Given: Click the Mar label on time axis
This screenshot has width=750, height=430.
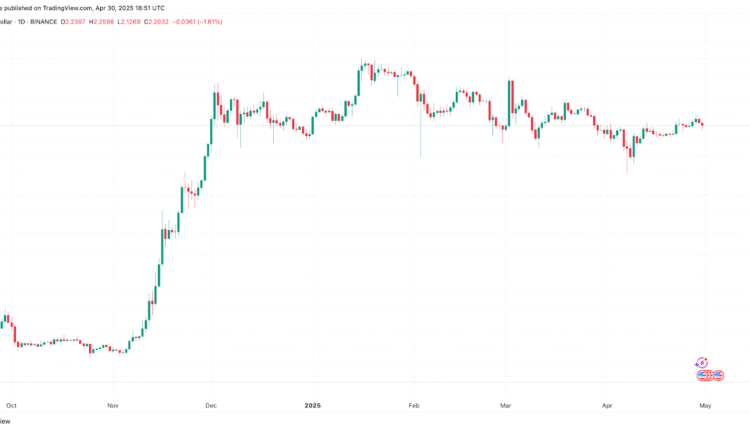Looking at the screenshot, I should 506,406.
